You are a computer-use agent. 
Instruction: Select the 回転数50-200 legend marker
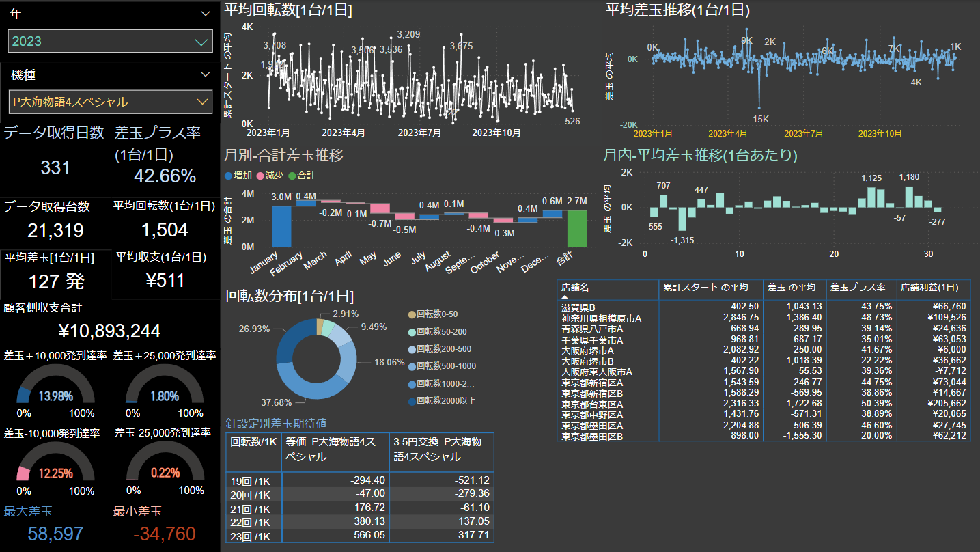coord(410,331)
